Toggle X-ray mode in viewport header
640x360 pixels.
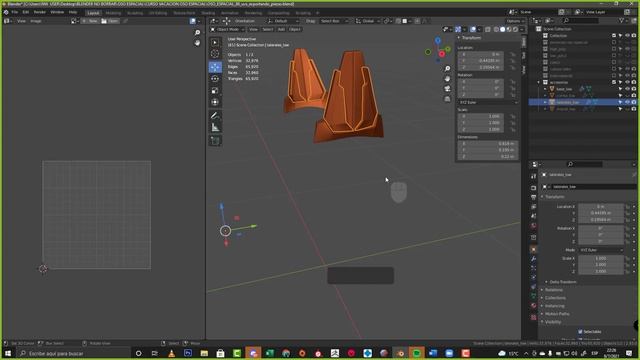click(488, 29)
